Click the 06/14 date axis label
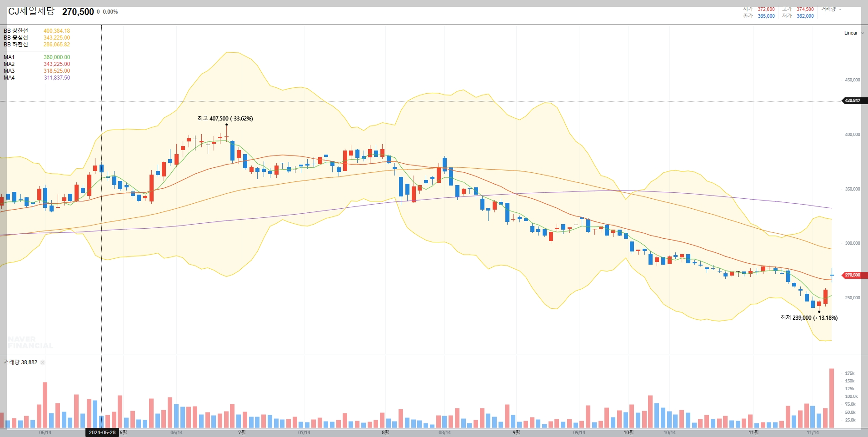The width and height of the screenshot is (868, 437). pos(176,433)
